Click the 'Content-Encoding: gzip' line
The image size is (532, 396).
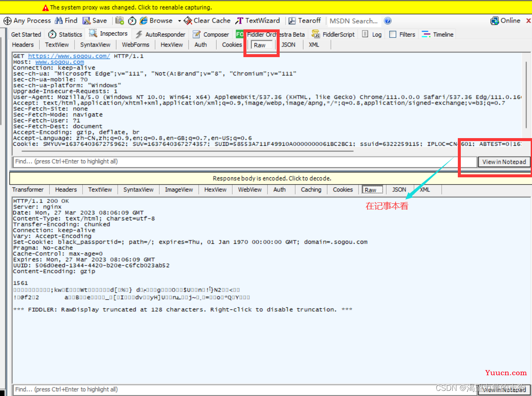point(54,272)
